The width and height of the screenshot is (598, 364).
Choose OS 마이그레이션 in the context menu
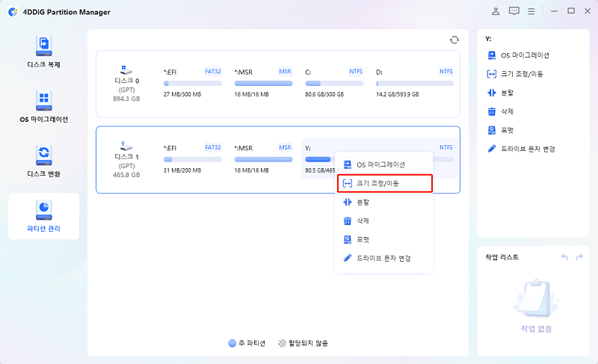pyautogui.click(x=383, y=164)
